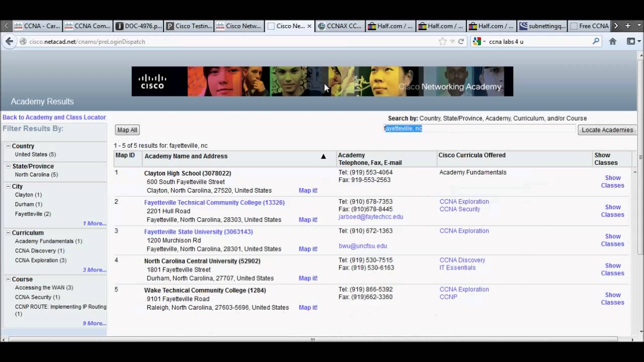
Task: Collapse the State/Province filter section
Action: 8,166
